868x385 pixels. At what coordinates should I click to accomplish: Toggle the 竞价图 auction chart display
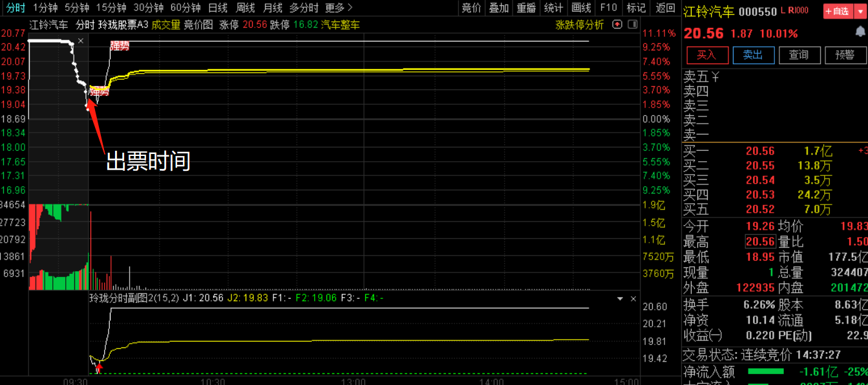point(198,25)
